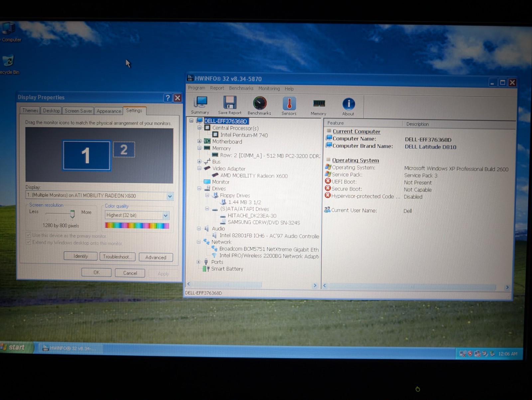Select the HITACHI_DK23EA-30 drive entry
Screen dimensions: 532x400
252,216
